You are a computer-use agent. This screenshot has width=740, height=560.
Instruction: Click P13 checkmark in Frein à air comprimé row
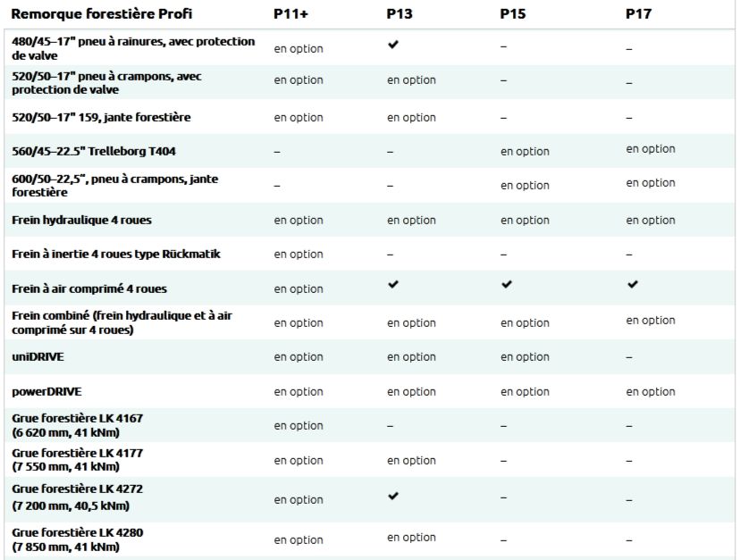tap(393, 285)
